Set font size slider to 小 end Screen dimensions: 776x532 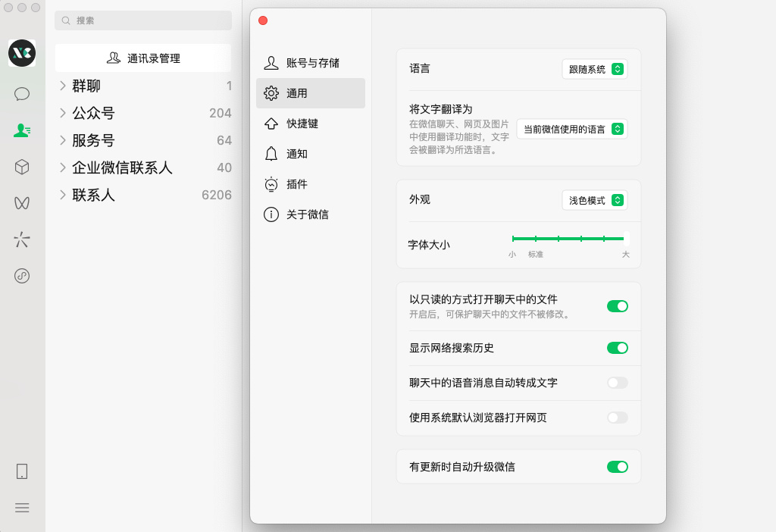513,239
